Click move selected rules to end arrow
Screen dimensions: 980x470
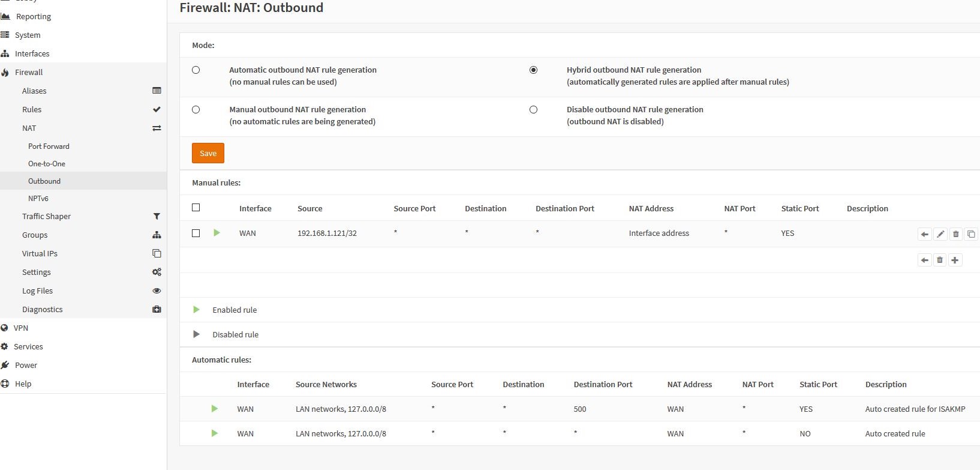tap(924, 260)
